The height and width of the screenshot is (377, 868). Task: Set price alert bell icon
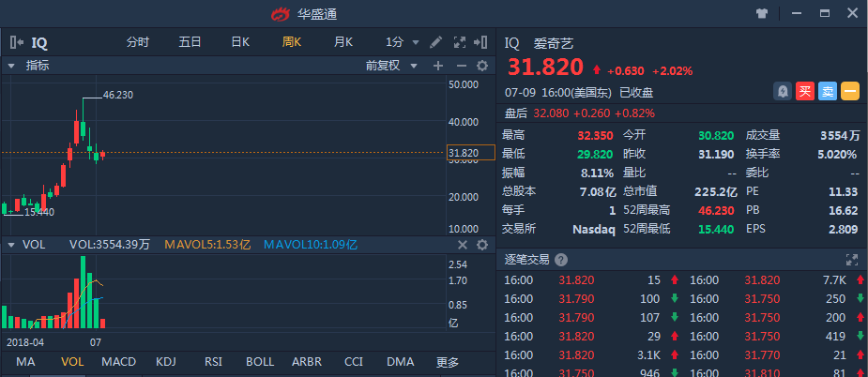[783, 91]
